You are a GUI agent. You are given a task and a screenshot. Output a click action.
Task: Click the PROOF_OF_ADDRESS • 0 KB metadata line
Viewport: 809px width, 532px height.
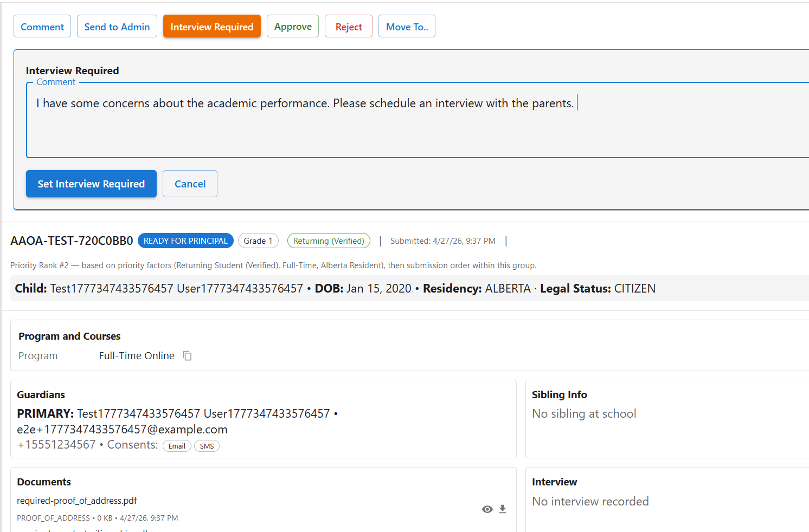point(98,518)
